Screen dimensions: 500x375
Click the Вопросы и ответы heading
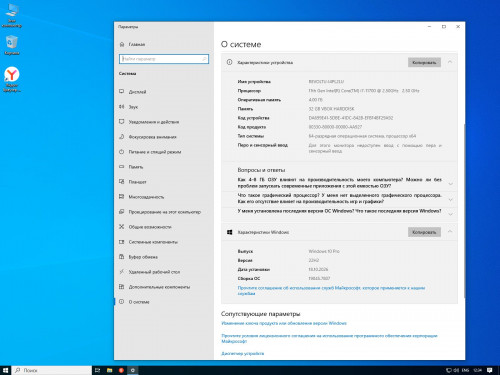click(261, 170)
